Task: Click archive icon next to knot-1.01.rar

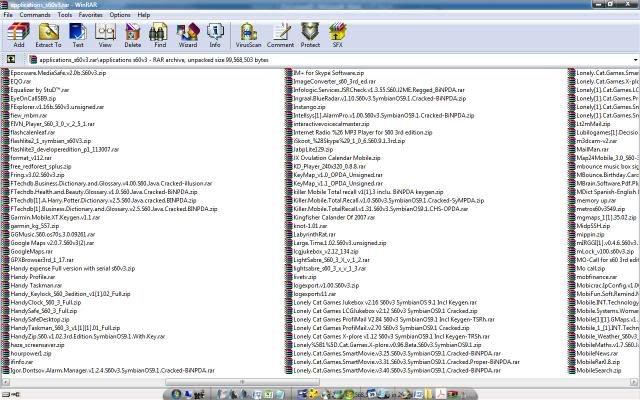Action: [289, 226]
